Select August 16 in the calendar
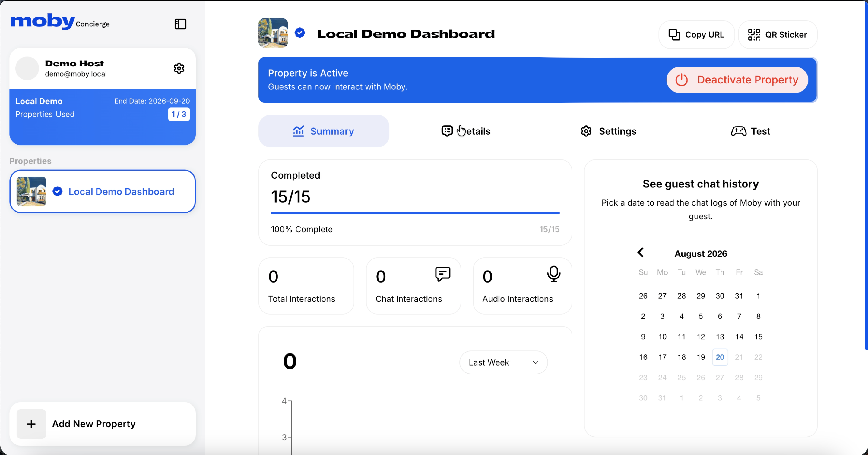The height and width of the screenshot is (455, 868). pyautogui.click(x=643, y=357)
